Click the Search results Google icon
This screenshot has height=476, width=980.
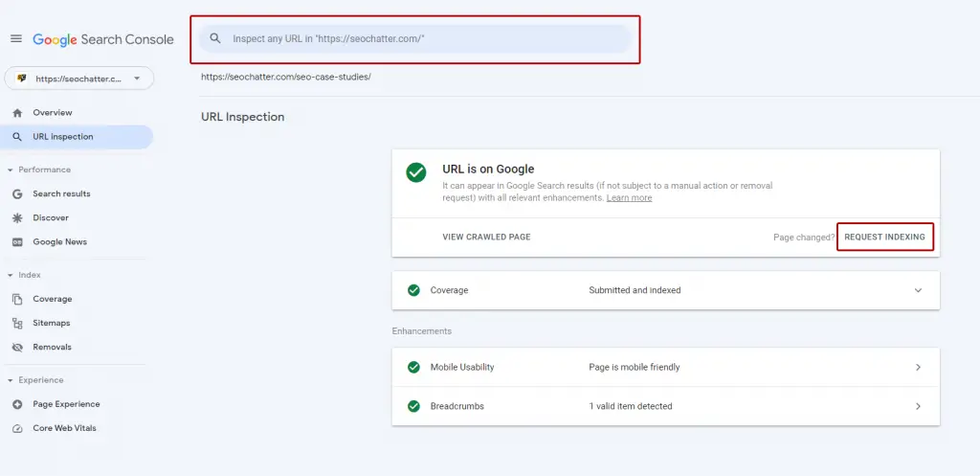[x=17, y=193]
